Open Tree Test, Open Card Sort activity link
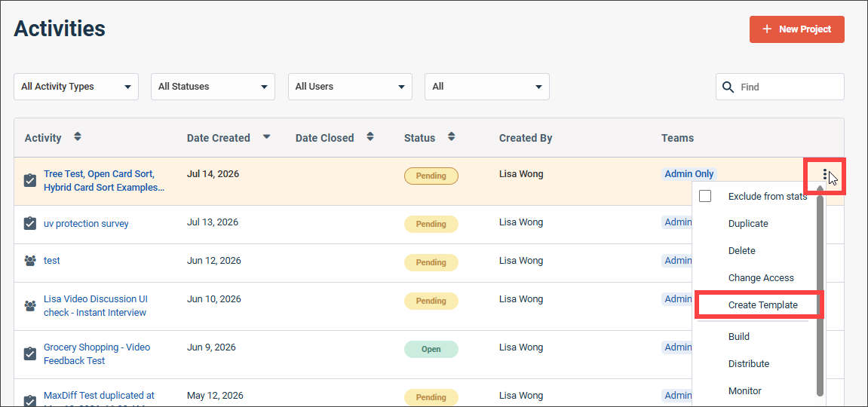This screenshot has width=868, height=407. click(103, 180)
